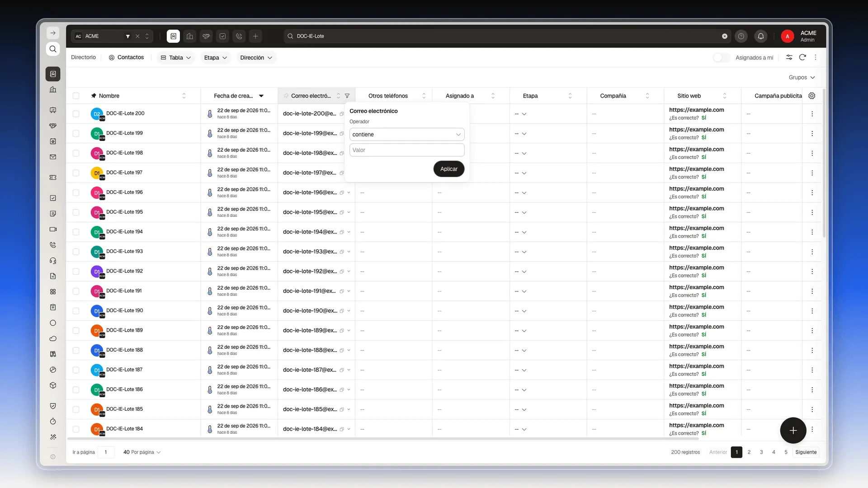Open the filter sliders icon near Asignados a mí

(789, 57)
